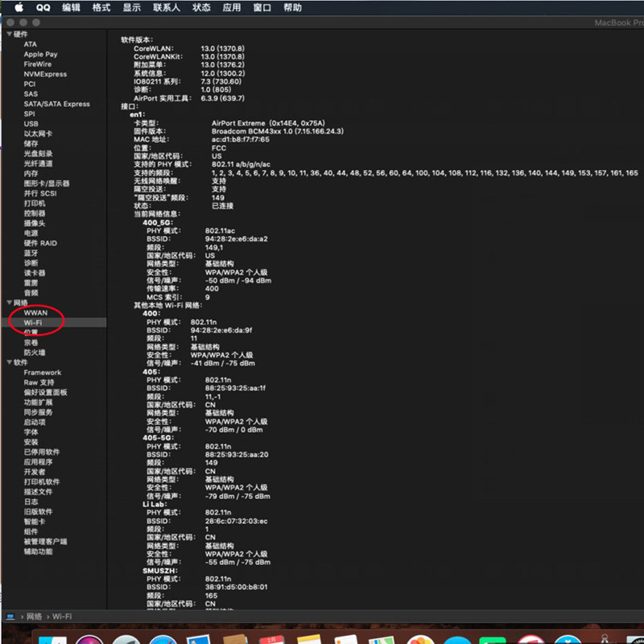Select 宗卷 under 网络
Viewport: 644px width, 644px height.
31,342
